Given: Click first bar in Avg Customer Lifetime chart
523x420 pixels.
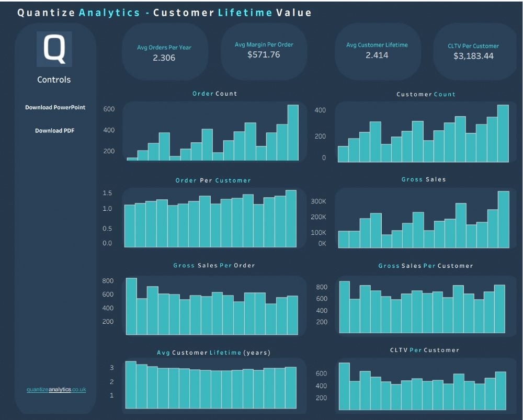Looking at the screenshot, I should click(131, 385).
